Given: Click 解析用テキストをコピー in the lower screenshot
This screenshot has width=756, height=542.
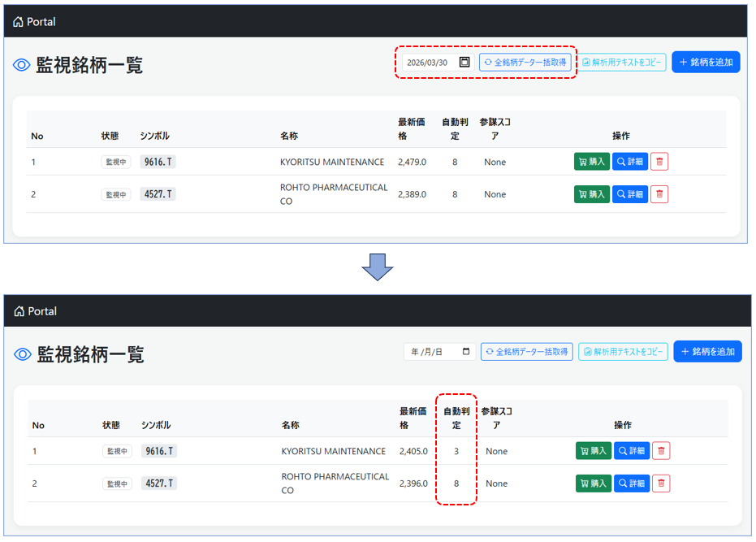Looking at the screenshot, I should (623, 352).
